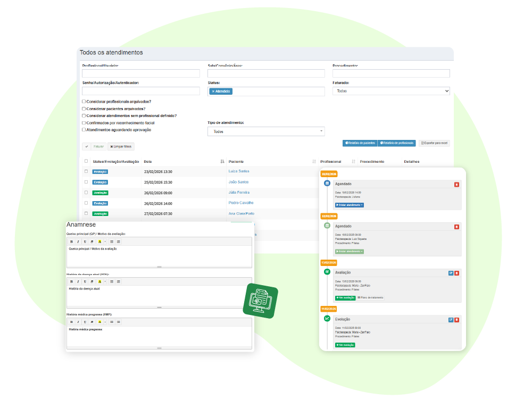Enable Considerar profissionais arquivados checkbox

[x=84, y=102]
